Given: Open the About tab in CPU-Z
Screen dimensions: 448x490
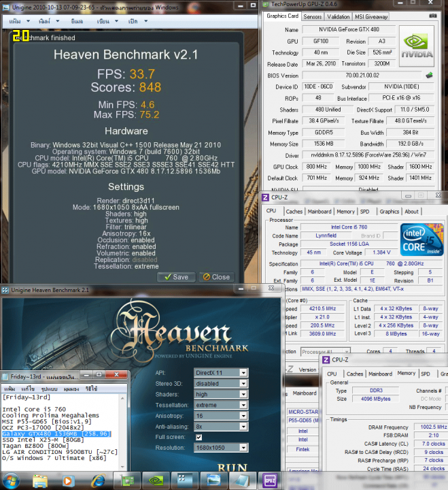Looking at the screenshot, I should [411, 212].
